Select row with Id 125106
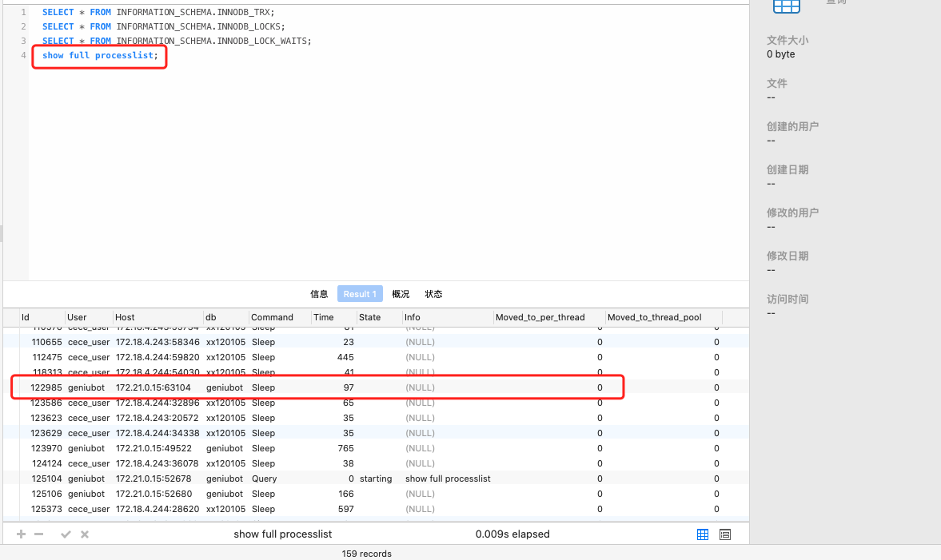 (376, 494)
